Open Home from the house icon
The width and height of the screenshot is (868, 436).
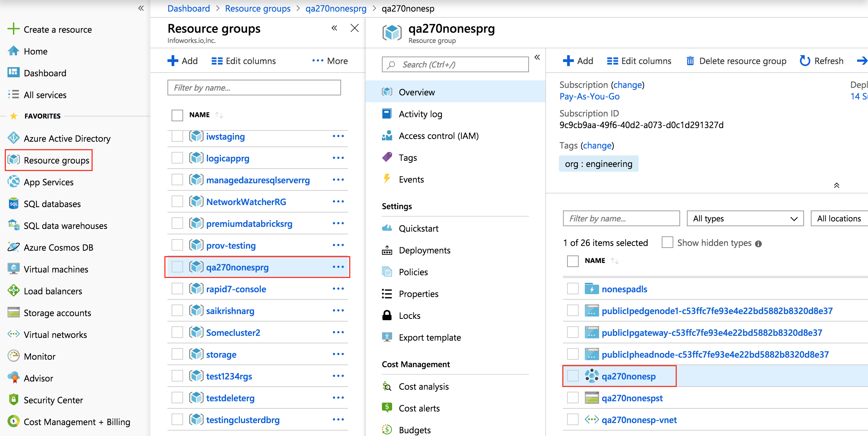13,51
